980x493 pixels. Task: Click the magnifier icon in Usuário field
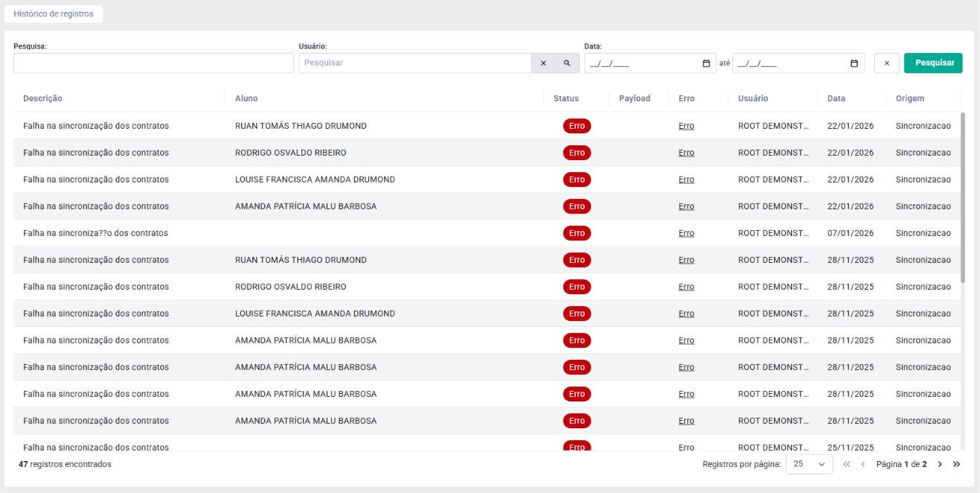pos(567,63)
